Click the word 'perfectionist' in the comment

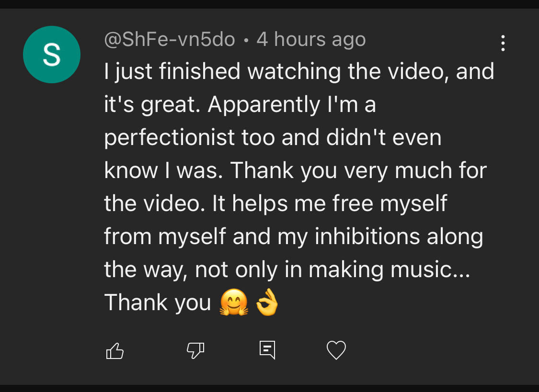[170, 138]
